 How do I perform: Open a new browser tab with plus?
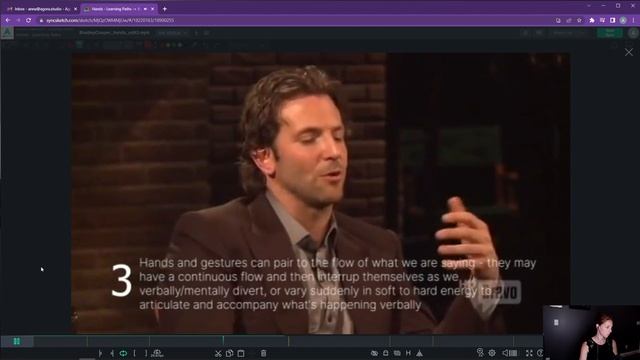(x=165, y=9)
